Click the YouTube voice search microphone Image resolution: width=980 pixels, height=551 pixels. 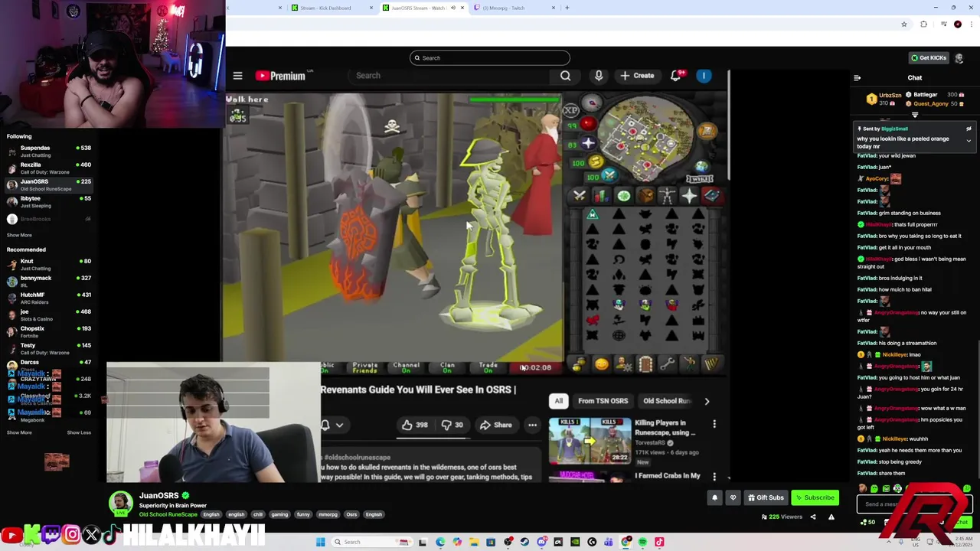[599, 76]
